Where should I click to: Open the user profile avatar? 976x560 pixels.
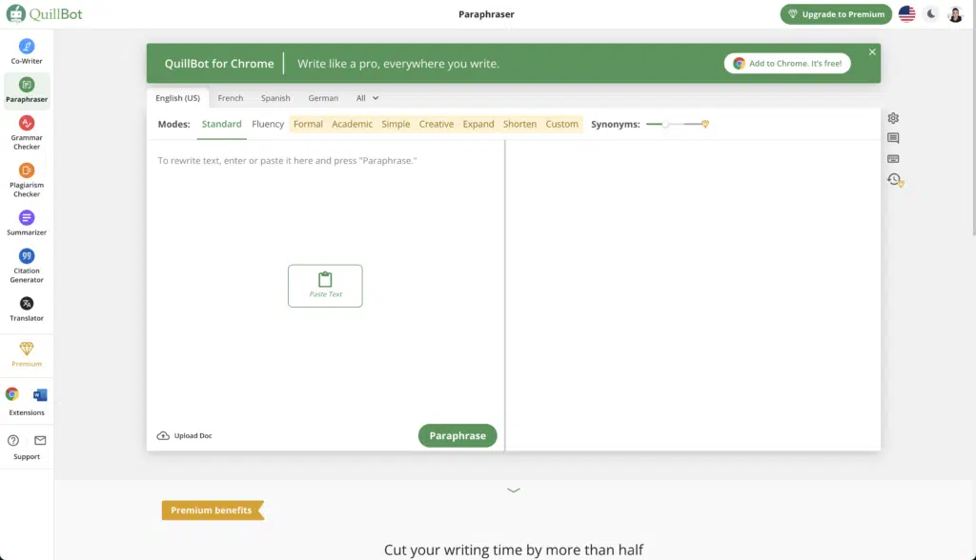[955, 13]
